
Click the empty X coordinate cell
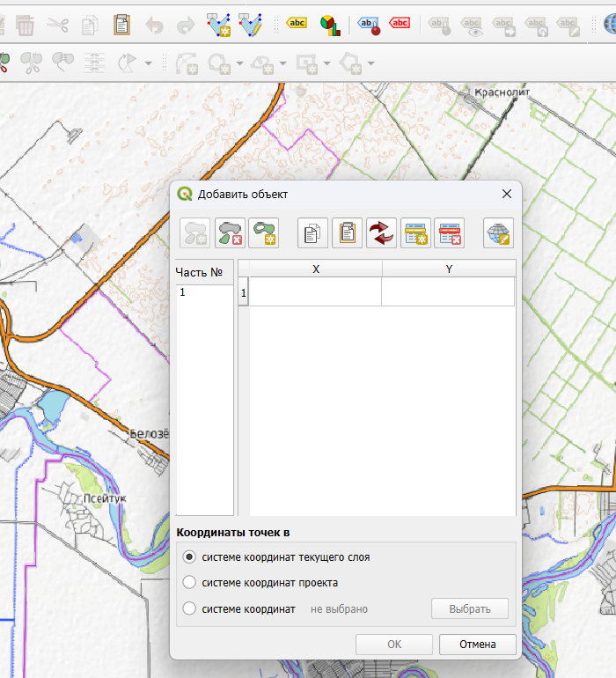pyautogui.click(x=315, y=292)
